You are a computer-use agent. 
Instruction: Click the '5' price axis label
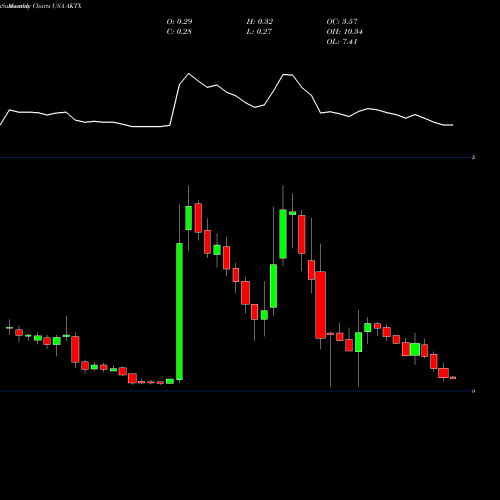click(474, 157)
